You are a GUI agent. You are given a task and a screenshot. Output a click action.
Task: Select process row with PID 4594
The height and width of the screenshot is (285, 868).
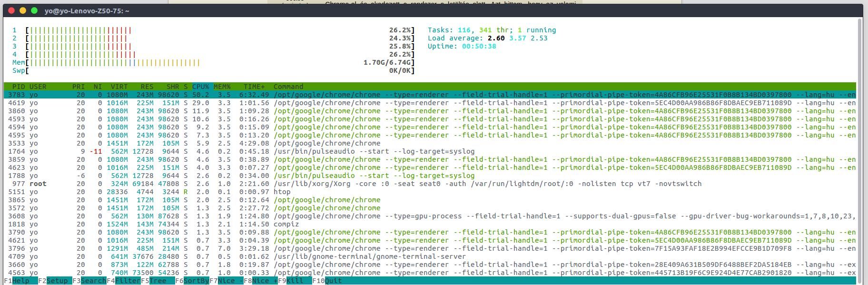[x=430, y=127]
